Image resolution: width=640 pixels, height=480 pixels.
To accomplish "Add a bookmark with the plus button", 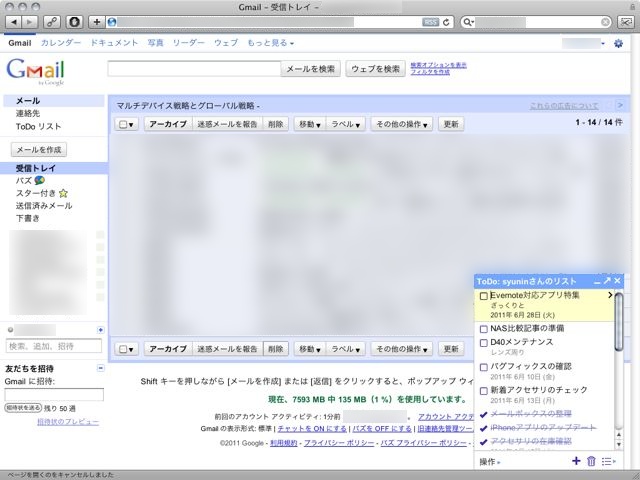I will coord(97,22).
